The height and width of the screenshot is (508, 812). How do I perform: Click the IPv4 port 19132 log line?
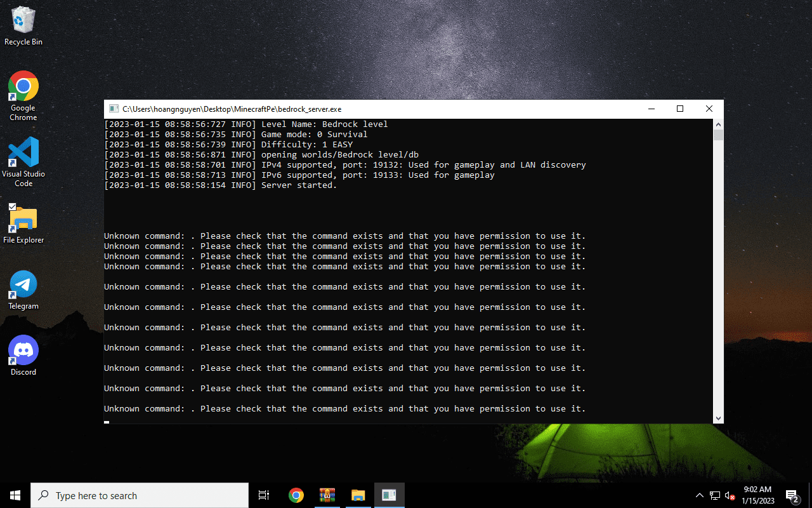pyautogui.click(x=345, y=165)
